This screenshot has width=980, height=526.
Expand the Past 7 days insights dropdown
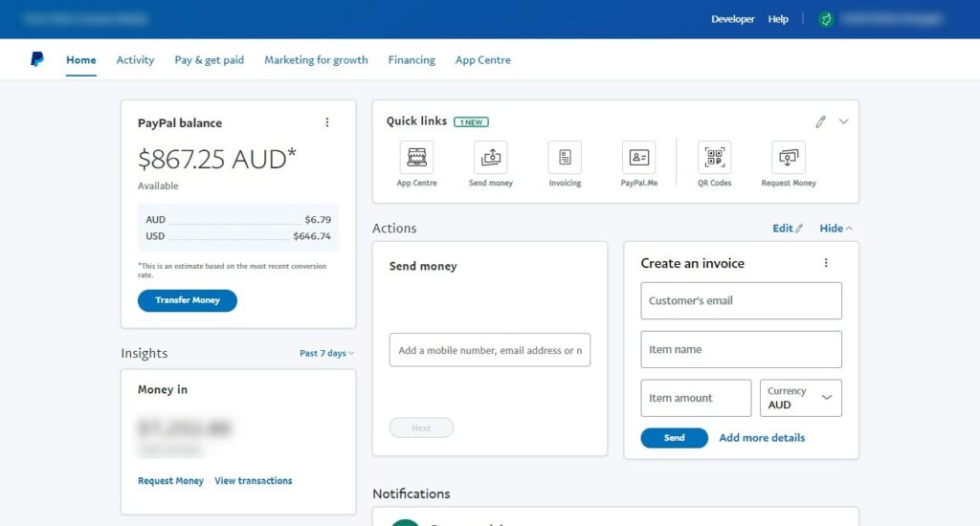(327, 354)
